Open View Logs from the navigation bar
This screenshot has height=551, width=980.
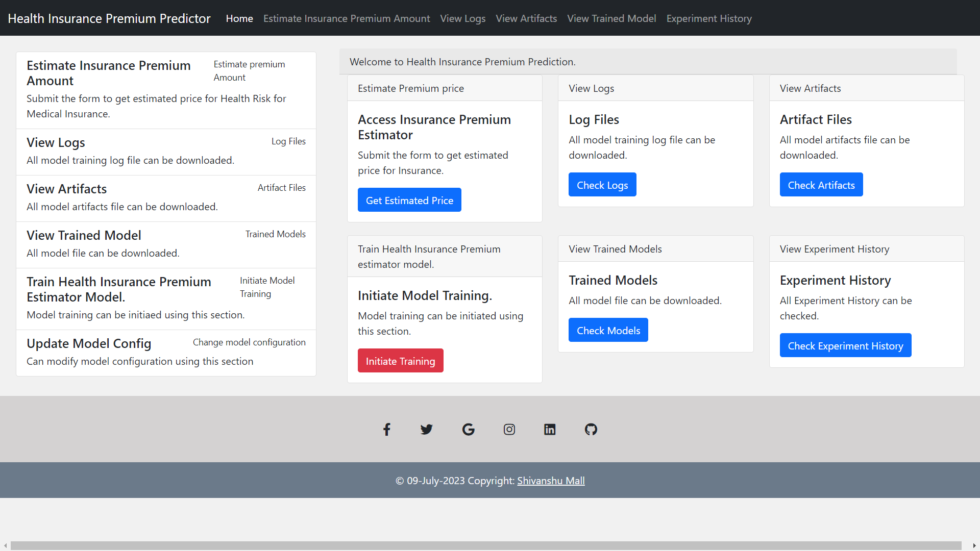462,18
